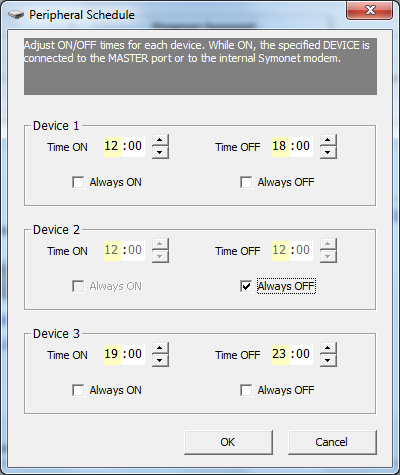Enable Always ON for Device 1
The height and width of the screenshot is (475, 400).
click(x=78, y=182)
